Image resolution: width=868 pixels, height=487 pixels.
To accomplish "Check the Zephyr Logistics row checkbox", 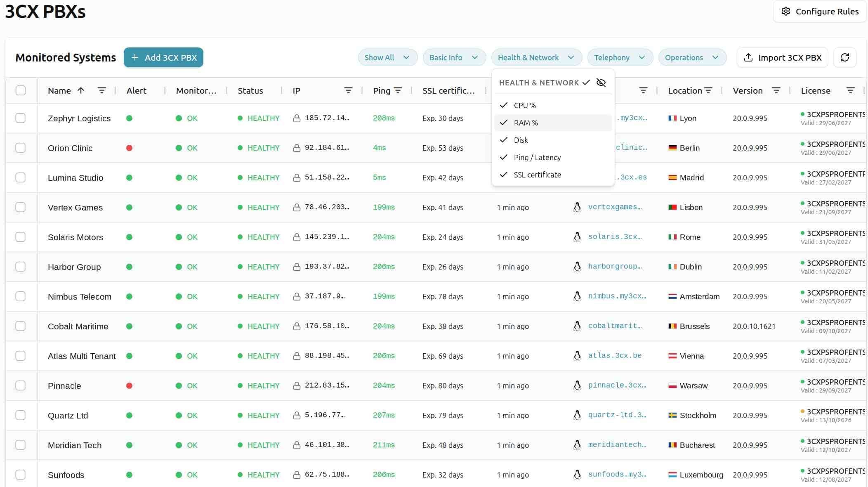I will (x=20, y=118).
